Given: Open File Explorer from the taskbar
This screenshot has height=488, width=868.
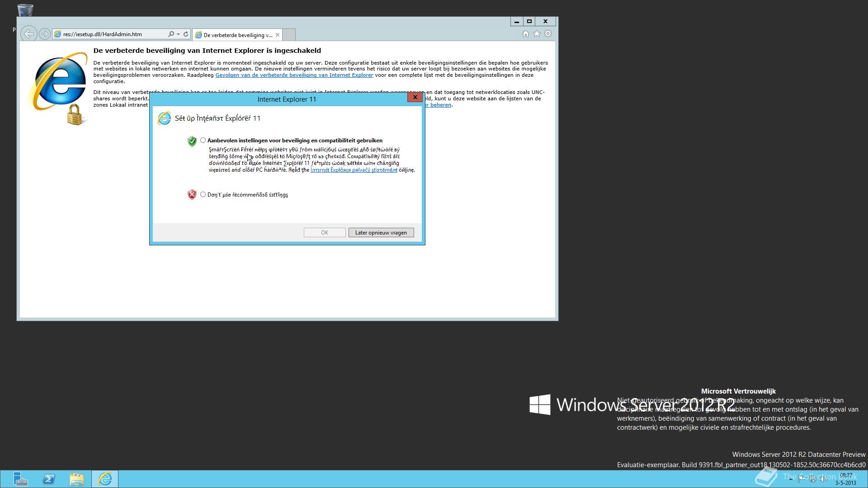Looking at the screenshot, I should [77, 479].
